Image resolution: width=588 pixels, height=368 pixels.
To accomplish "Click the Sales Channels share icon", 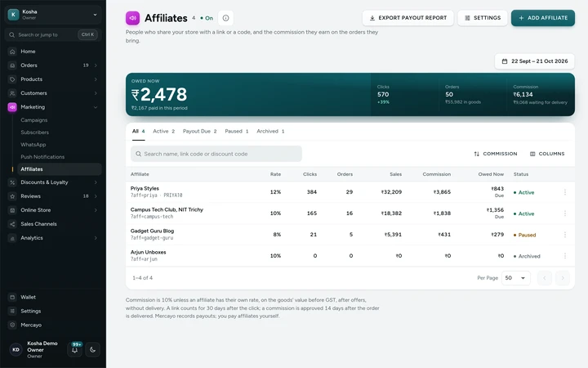I will 12,224.
